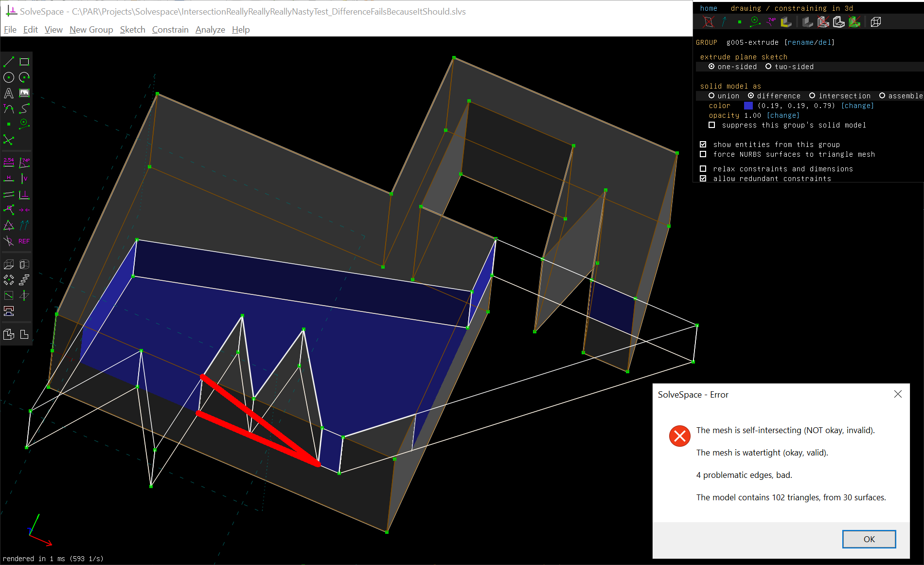Apply the parallel constraint
Viewport: 924px width, 565px height.
click(x=9, y=195)
